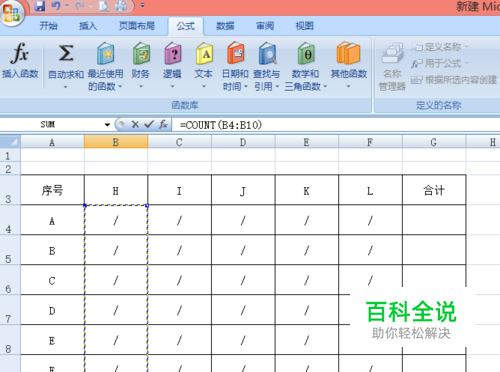Screen dimensions: 500x372
Task: Click the cell containing L in row 3
Action: [370, 190]
